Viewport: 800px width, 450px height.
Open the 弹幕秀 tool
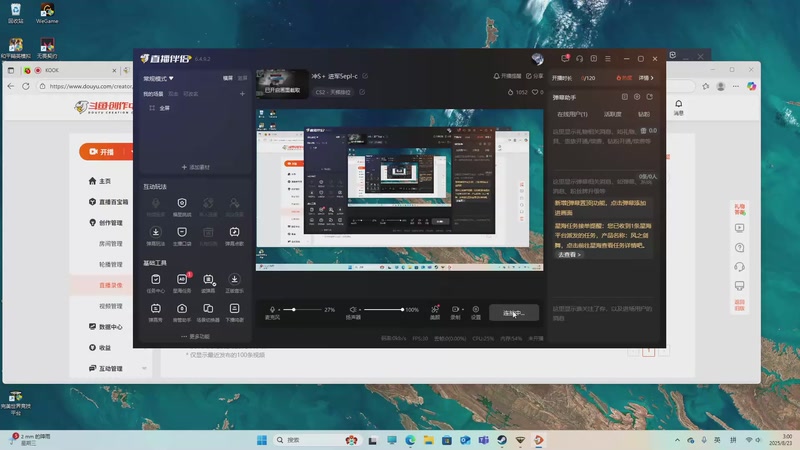point(156,312)
